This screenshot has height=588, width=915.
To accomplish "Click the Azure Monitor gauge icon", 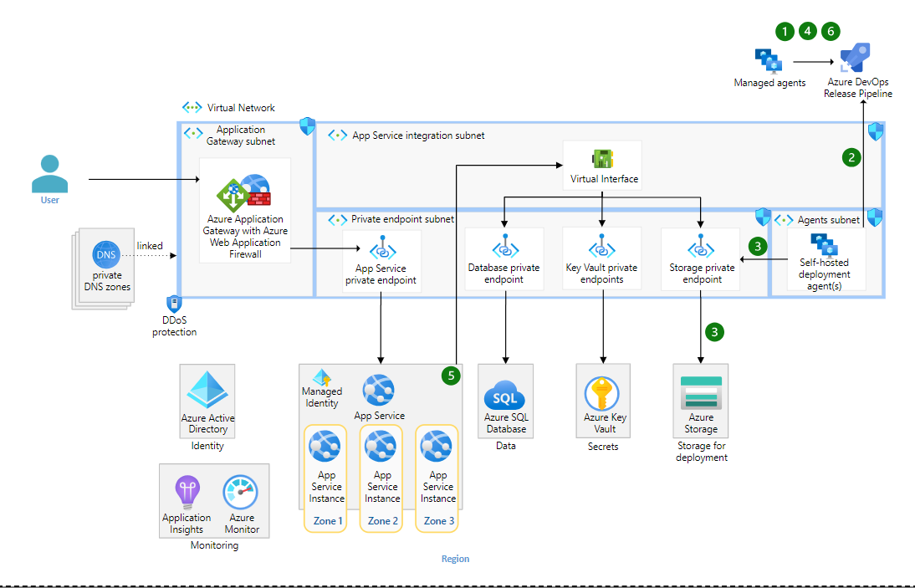I will click(240, 493).
